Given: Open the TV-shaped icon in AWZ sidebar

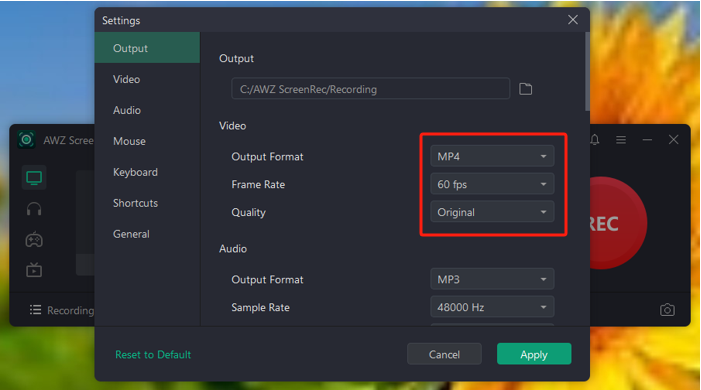Looking at the screenshot, I should click(x=34, y=270).
